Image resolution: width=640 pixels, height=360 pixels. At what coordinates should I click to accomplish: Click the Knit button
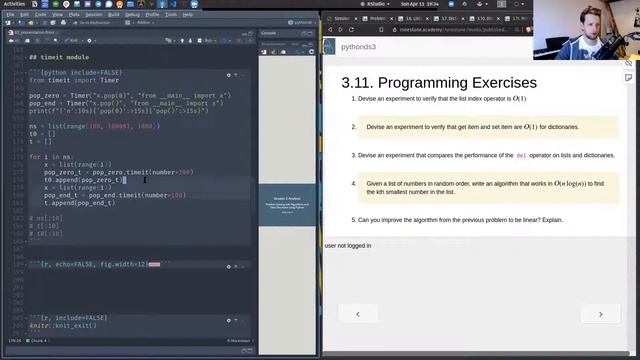pyautogui.click(x=72, y=41)
